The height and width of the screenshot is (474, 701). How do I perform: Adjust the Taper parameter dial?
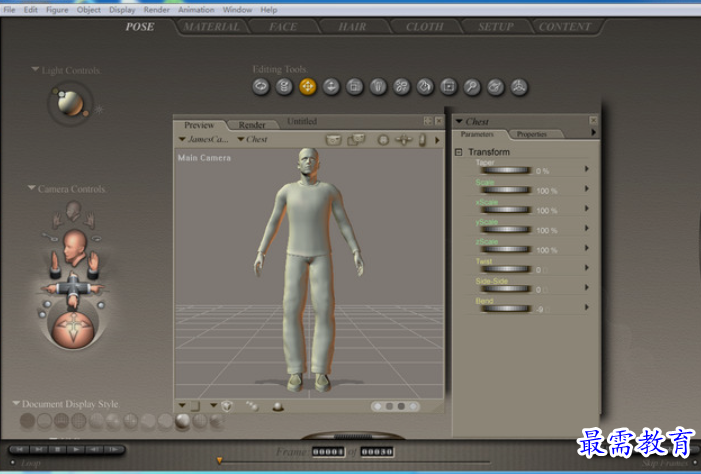tap(507, 171)
